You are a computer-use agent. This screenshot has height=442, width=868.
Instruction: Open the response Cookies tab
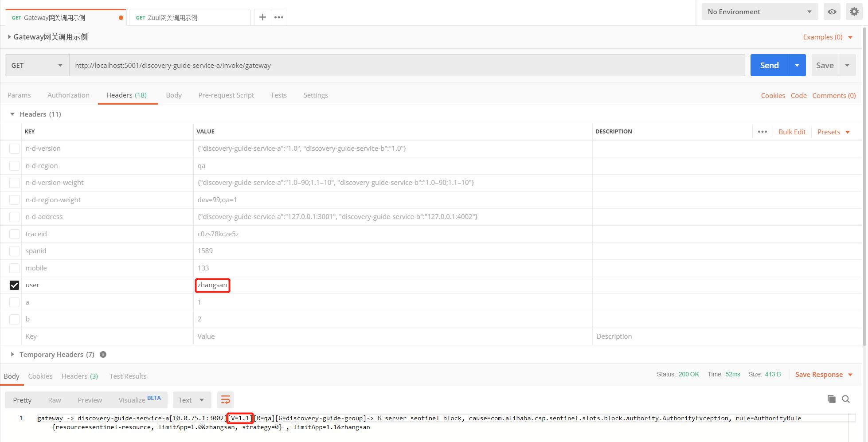[x=40, y=376]
